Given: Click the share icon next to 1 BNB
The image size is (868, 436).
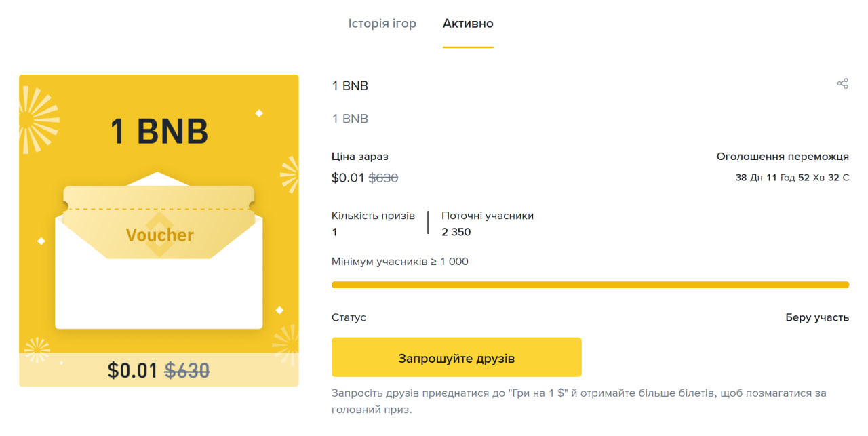Looking at the screenshot, I should click(843, 83).
